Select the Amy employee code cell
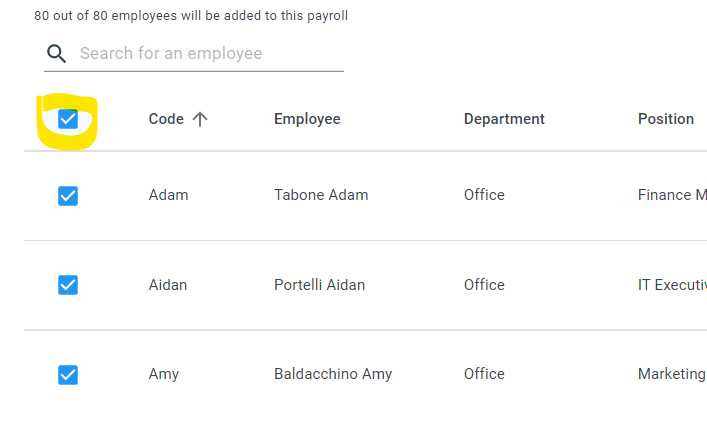This screenshot has height=445, width=707. pos(164,374)
